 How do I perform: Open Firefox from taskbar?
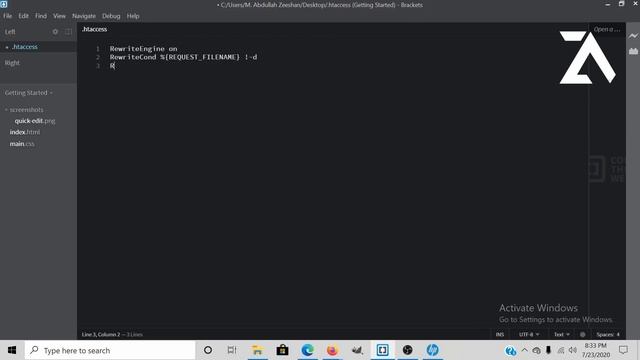pos(332,350)
